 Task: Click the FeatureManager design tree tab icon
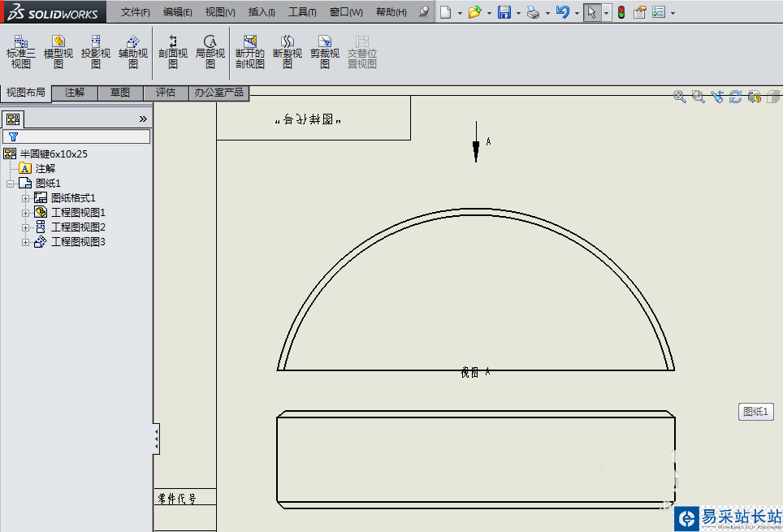point(13,119)
